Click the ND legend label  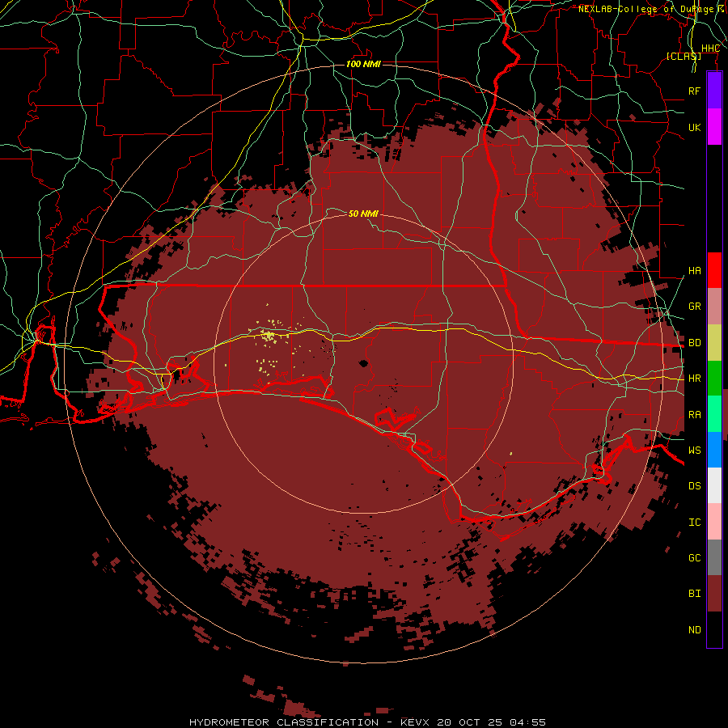[694, 630]
